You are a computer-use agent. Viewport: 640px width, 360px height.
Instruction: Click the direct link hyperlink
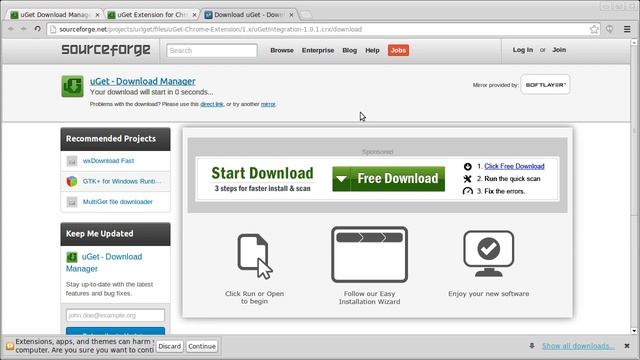(x=212, y=104)
